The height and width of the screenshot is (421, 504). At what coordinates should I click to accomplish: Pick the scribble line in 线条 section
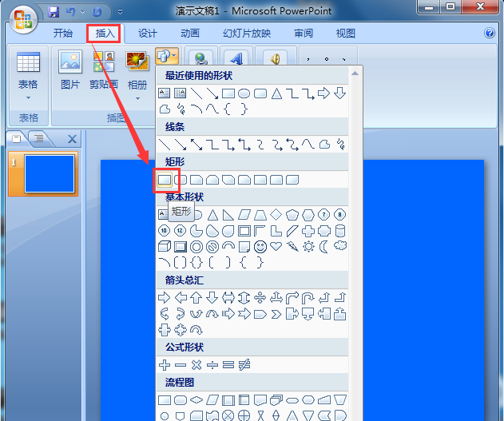341,145
